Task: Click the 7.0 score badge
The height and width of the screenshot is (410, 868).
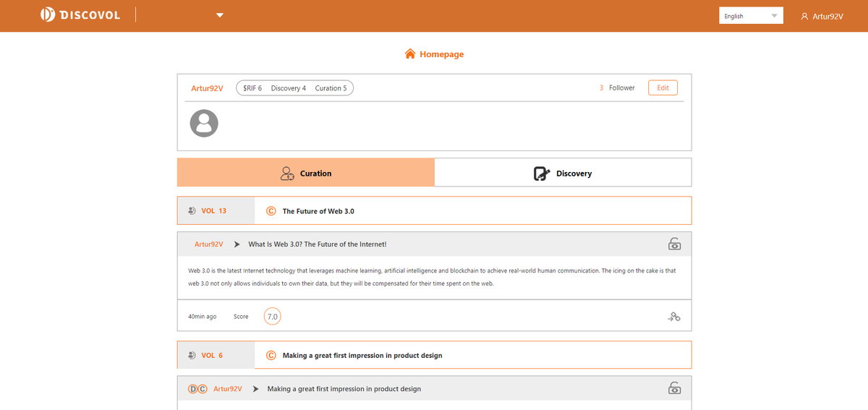Action: 273,317
